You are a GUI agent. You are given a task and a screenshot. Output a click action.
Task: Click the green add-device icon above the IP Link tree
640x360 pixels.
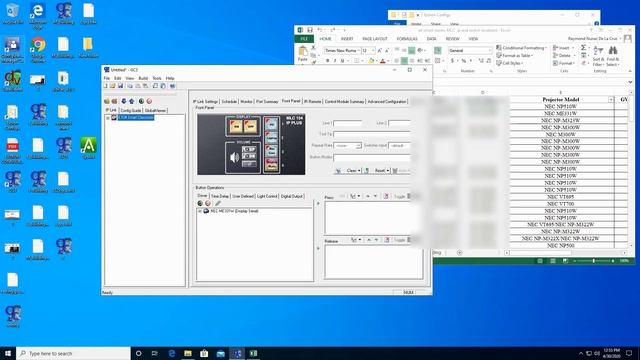click(141, 101)
